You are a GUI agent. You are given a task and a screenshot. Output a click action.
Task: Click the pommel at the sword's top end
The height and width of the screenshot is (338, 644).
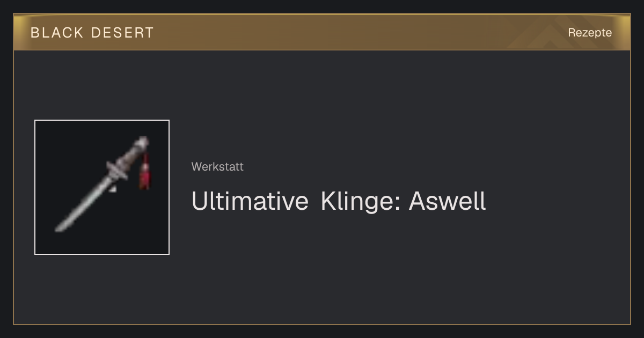point(143,142)
